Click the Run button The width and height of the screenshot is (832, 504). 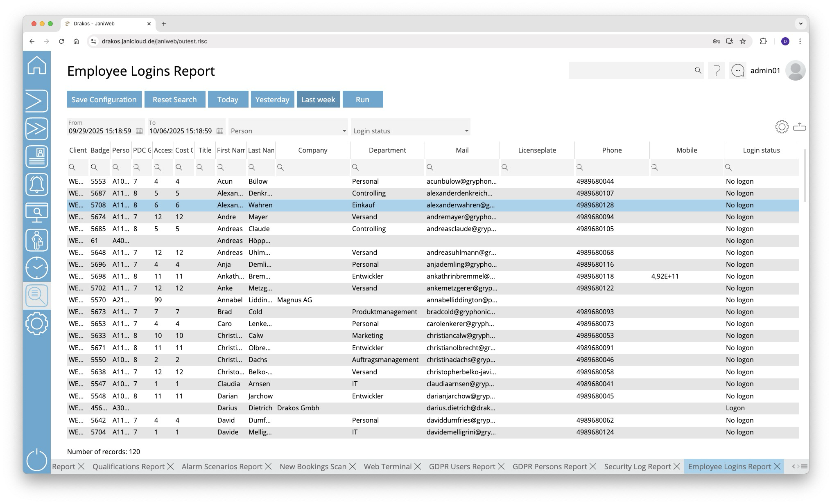click(362, 99)
